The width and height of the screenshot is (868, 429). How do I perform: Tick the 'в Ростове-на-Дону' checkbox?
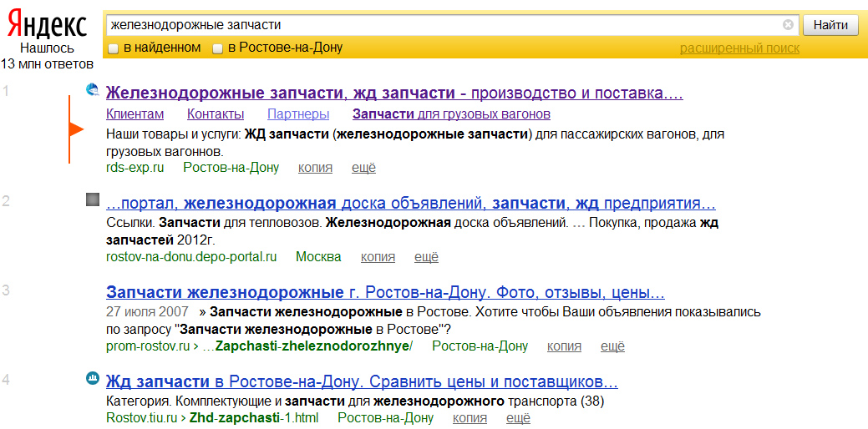(217, 48)
